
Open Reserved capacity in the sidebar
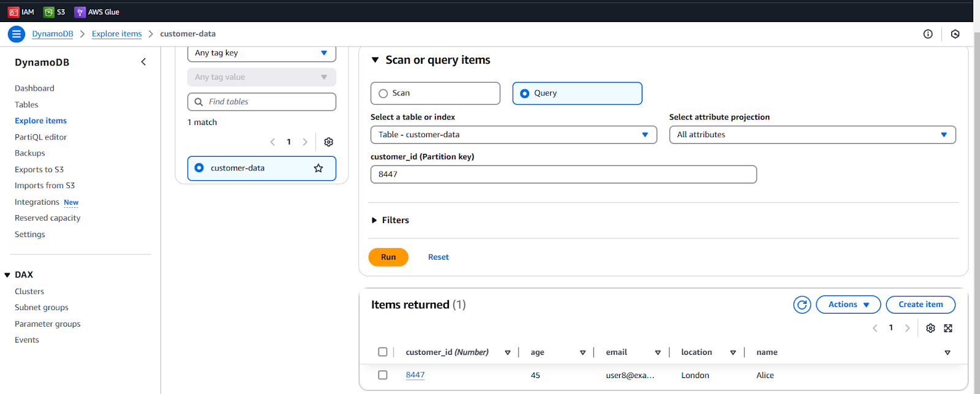tap(47, 218)
